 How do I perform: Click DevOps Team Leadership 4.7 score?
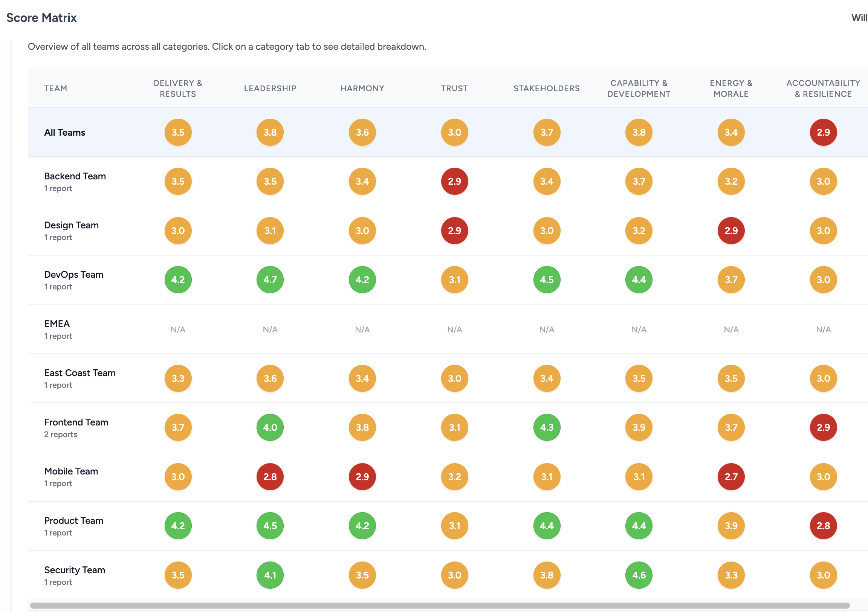(x=270, y=280)
